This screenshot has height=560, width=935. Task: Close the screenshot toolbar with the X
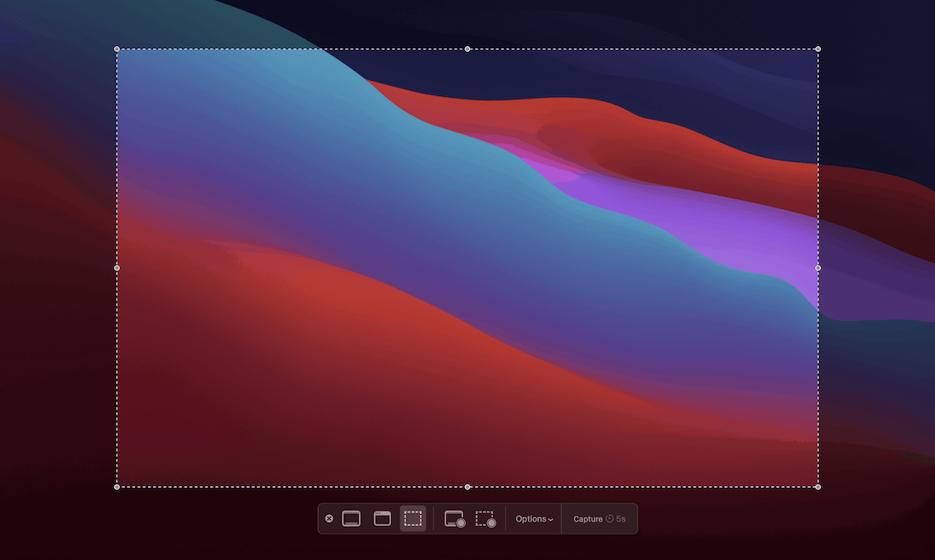pyautogui.click(x=330, y=518)
